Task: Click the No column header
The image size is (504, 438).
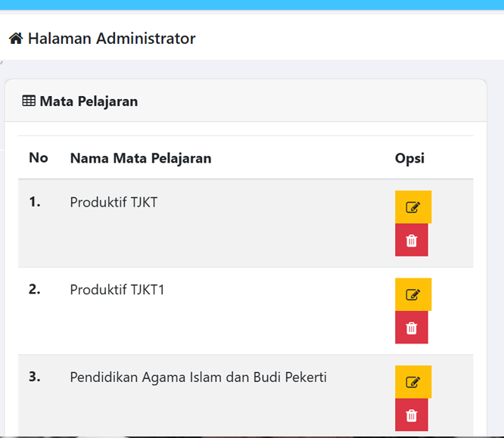Action: coord(39,158)
